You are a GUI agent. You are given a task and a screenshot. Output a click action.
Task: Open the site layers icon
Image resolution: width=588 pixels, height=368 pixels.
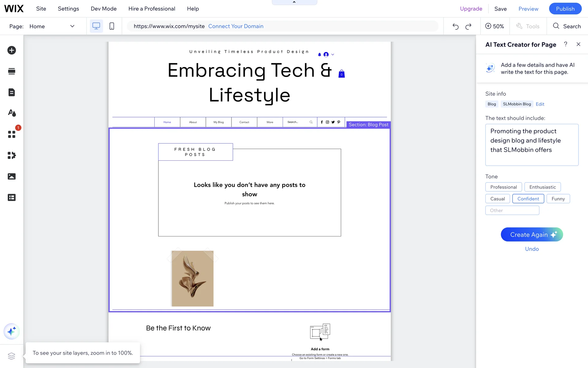point(12,356)
